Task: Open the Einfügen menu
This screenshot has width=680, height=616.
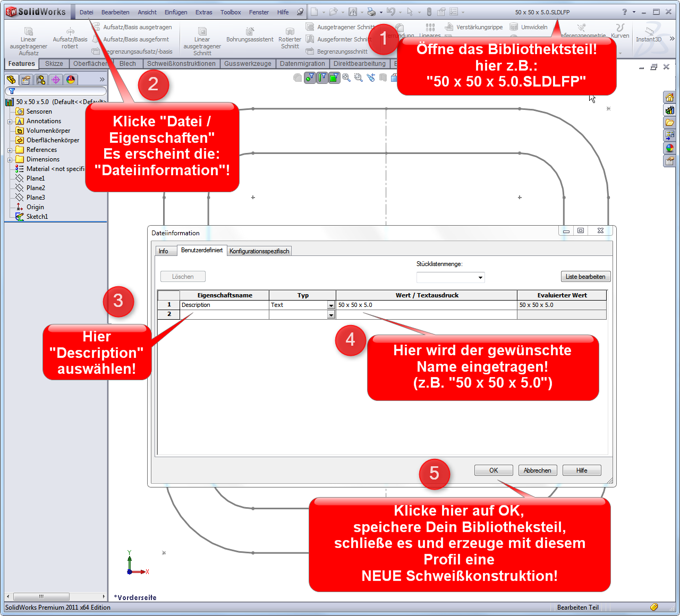Action: 176,12
